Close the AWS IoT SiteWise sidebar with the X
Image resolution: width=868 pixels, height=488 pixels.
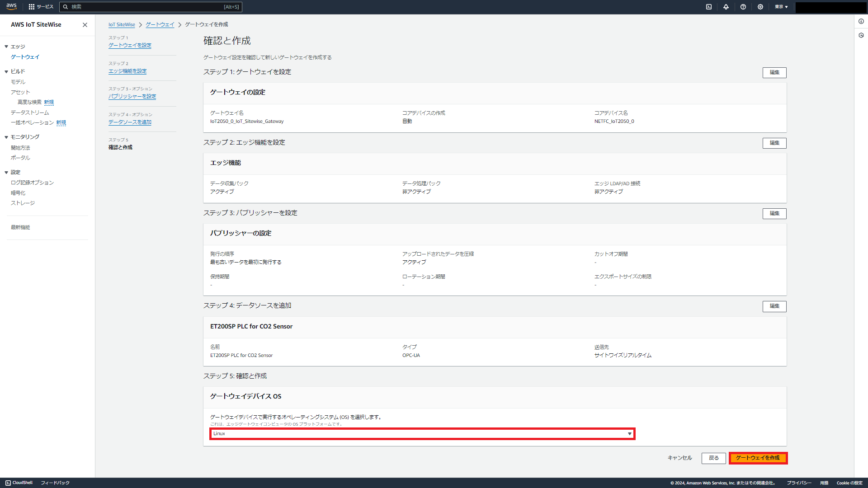pos(85,25)
